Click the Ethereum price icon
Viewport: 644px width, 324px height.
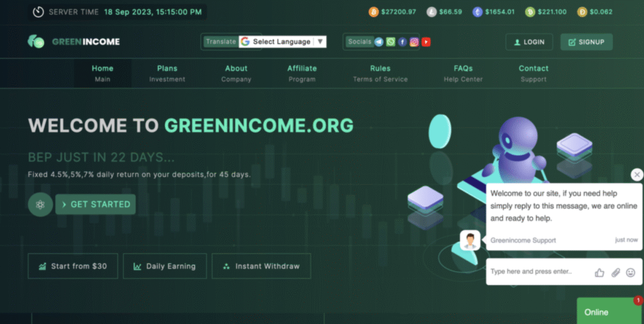[x=477, y=12]
